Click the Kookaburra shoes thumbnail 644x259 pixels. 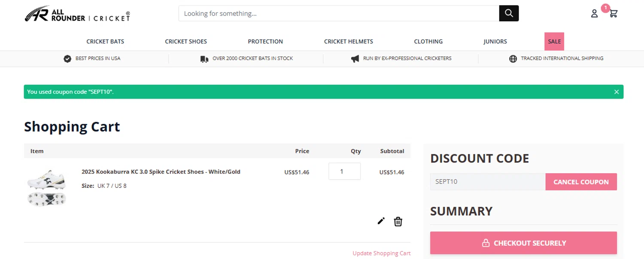click(46, 188)
